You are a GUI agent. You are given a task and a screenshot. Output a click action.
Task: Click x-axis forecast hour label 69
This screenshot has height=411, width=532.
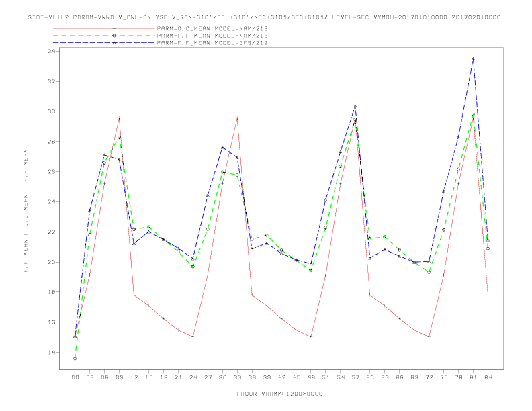coord(414,377)
